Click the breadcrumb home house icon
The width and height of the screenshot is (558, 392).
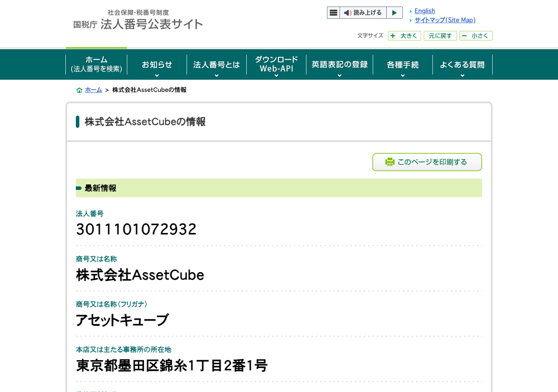coord(79,90)
